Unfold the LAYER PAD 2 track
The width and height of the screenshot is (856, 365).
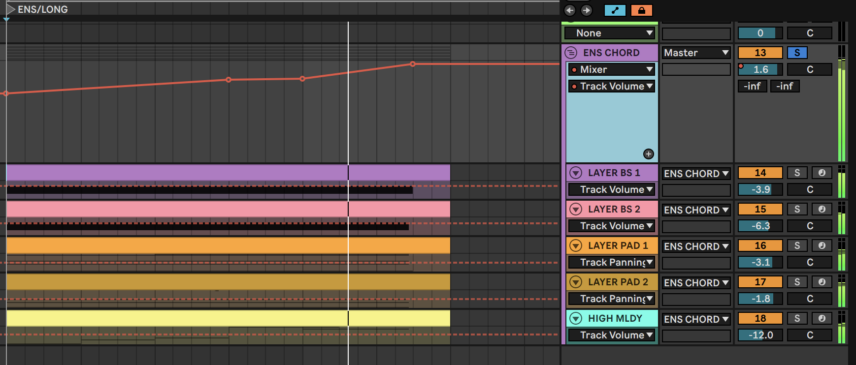(575, 282)
